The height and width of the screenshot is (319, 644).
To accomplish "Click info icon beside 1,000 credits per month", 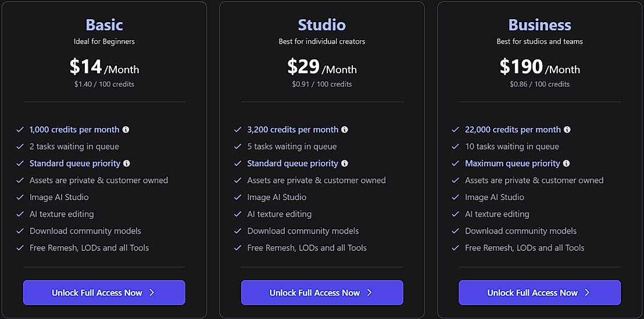I will (126, 130).
